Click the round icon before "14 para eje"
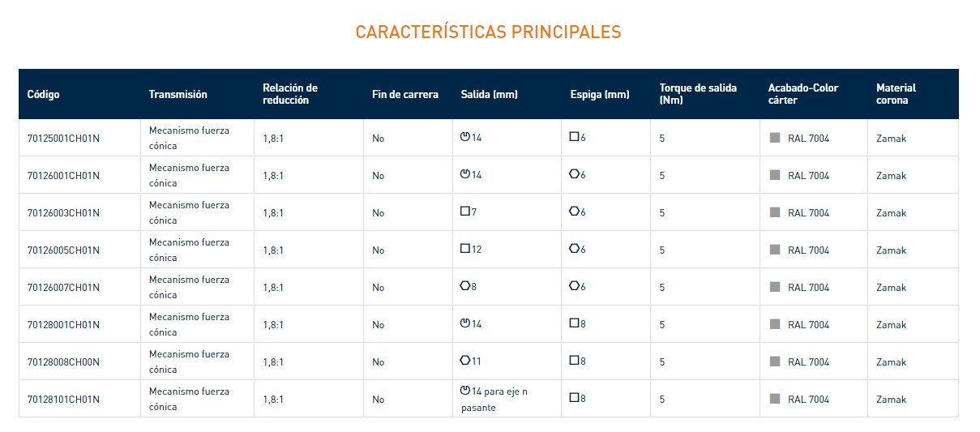Viewport: 980px width, 432px height. (464, 391)
